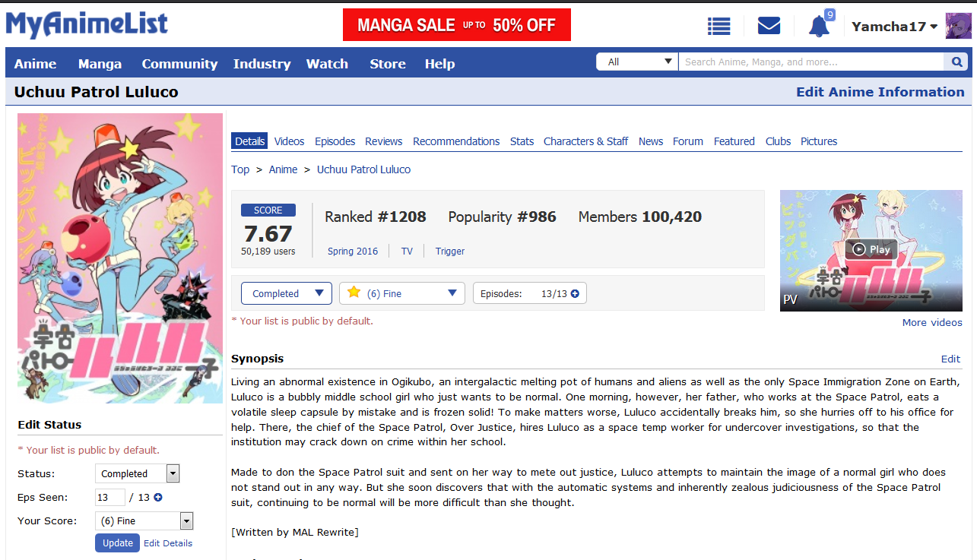Viewport: 977px width, 560px height.
Task: Switch to the Clubs tab
Action: coord(778,141)
